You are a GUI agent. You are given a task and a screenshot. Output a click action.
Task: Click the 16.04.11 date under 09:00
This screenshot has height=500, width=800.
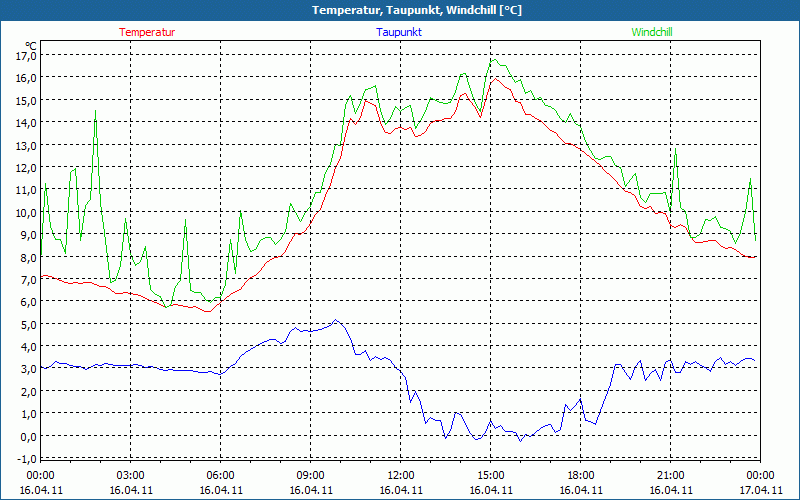pos(311,490)
